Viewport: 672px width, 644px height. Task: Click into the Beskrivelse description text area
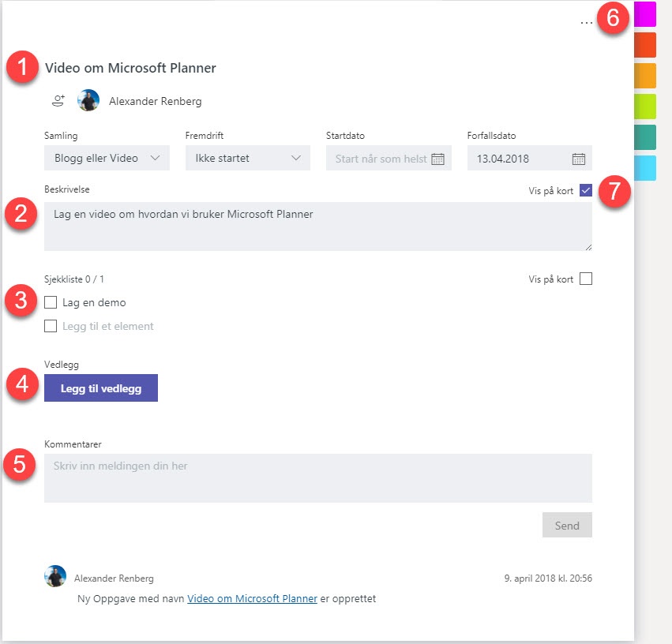(x=318, y=227)
